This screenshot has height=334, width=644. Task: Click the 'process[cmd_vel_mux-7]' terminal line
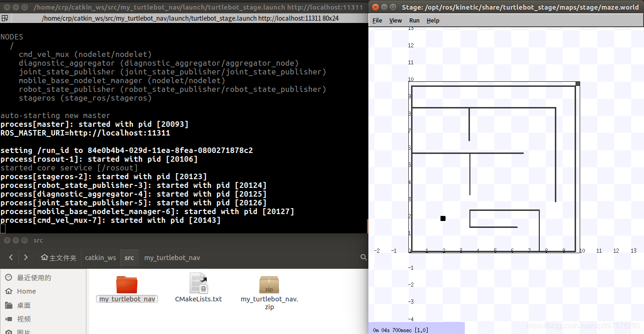(x=111, y=220)
